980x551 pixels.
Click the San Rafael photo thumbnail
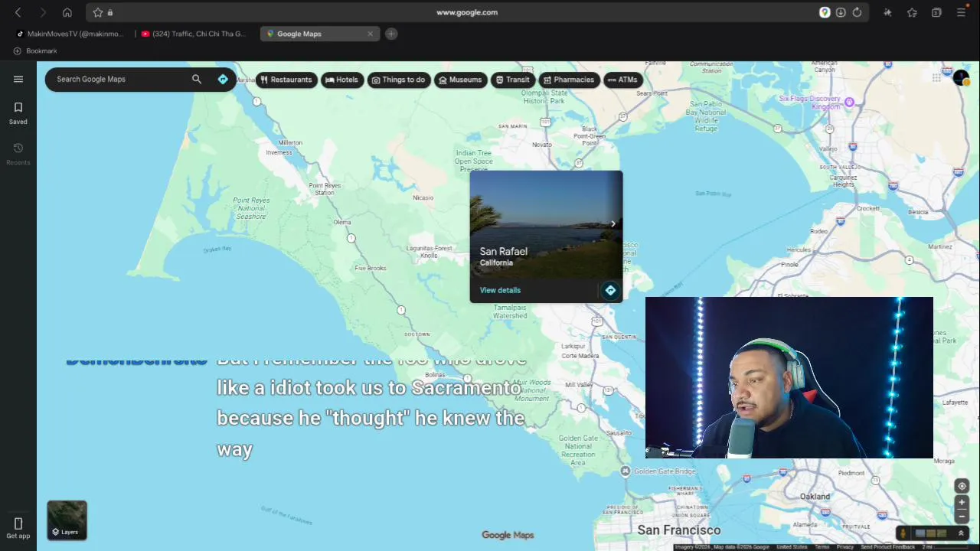coord(546,223)
